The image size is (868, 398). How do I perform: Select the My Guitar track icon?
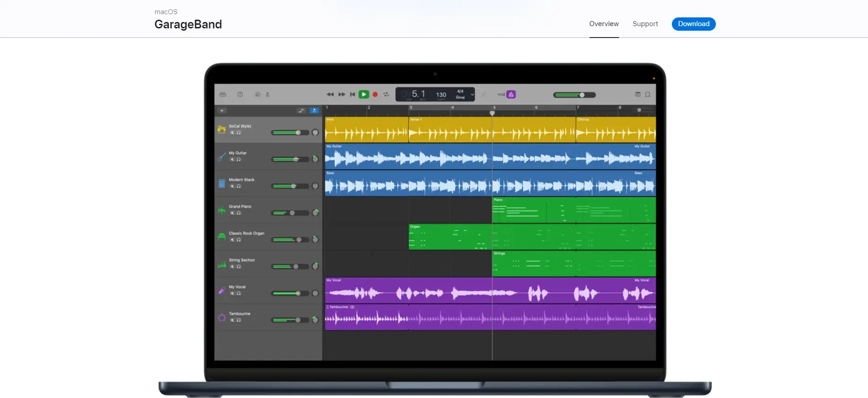pyautogui.click(x=222, y=157)
